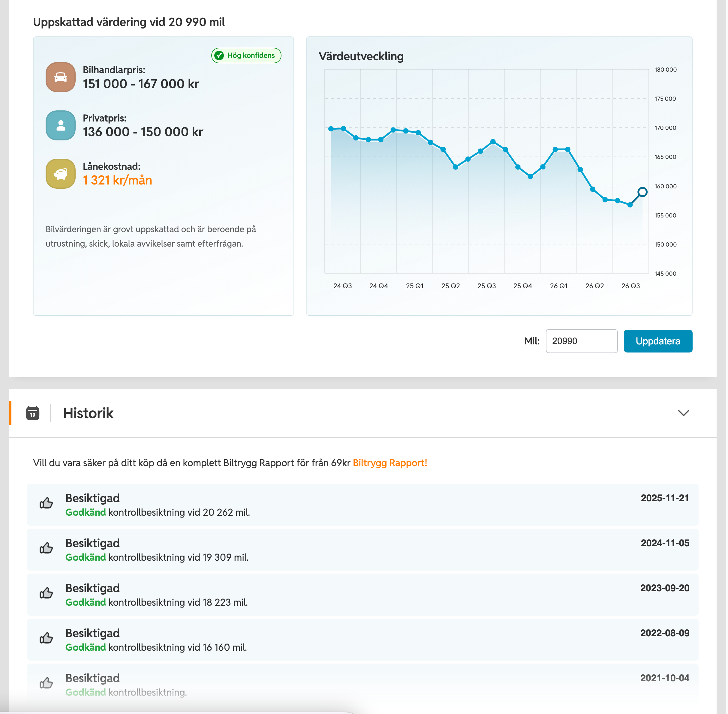Click the Uppdatera button
This screenshot has height=714, width=728.
tap(658, 341)
